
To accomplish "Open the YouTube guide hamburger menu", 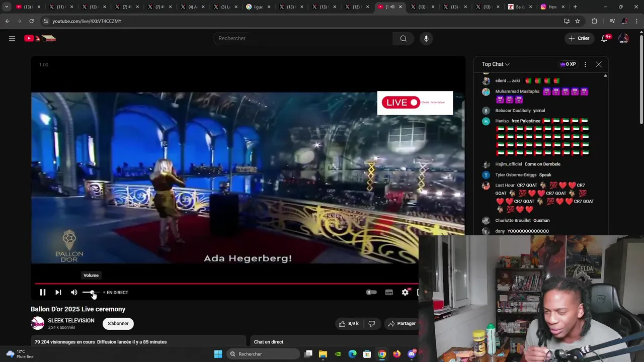I will (12, 38).
